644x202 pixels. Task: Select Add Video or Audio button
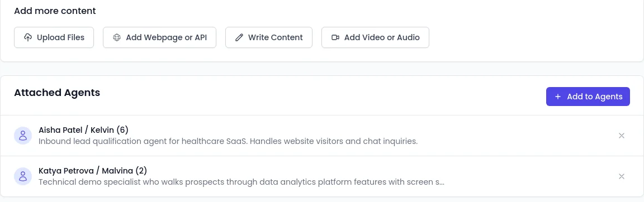[x=375, y=37]
